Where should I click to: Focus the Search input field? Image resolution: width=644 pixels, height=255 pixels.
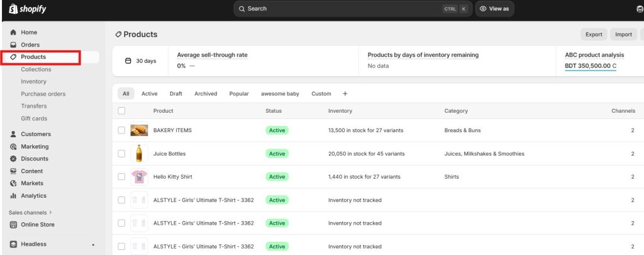[x=353, y=9]
